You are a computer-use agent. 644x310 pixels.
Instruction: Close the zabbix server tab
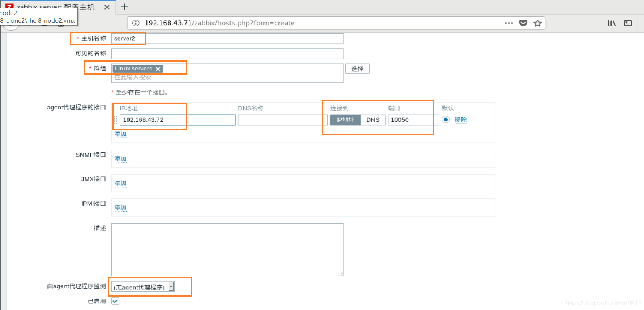click(x=107, y=7)
